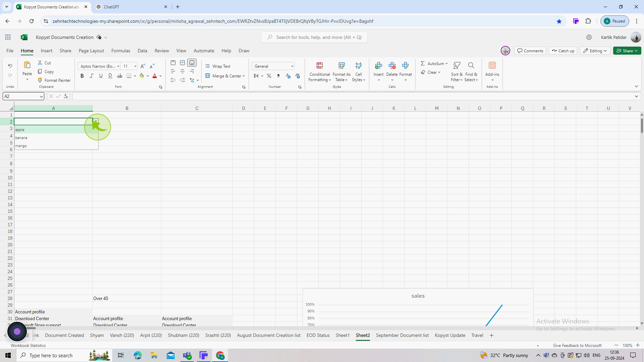
Task: Click the Bold formatting icon
Action: coord(82,76)
